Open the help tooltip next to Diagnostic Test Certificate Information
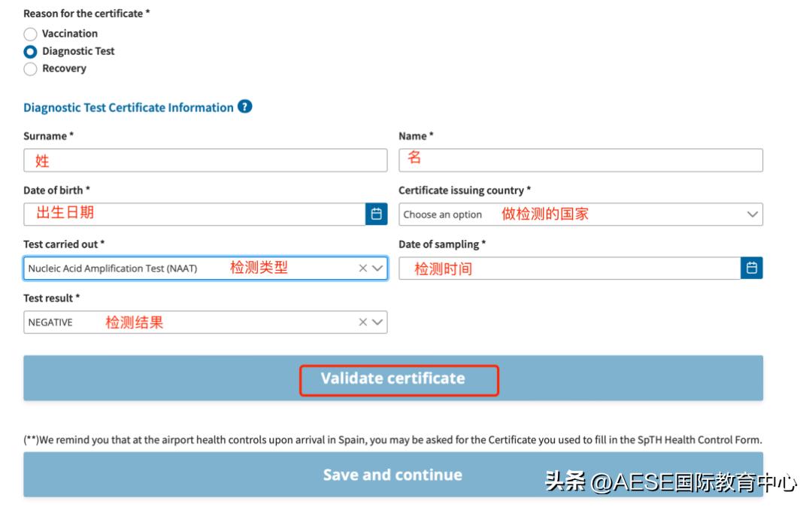The width and height of the screenshot is (812, 507). tap(245, 107)
